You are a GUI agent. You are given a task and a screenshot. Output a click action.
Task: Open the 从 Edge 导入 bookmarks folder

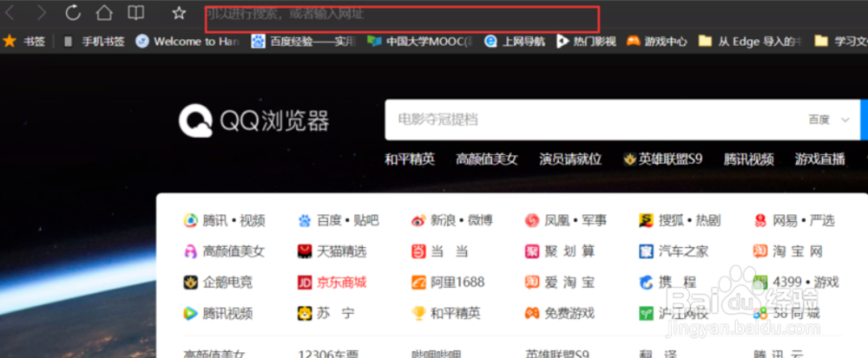tap(750, 42)
